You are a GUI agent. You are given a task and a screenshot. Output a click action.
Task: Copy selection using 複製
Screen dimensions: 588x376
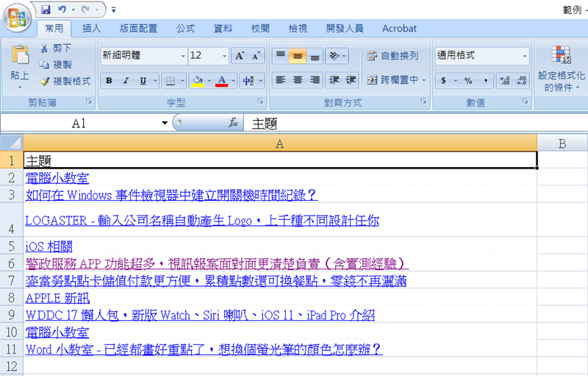click(56, 65)
